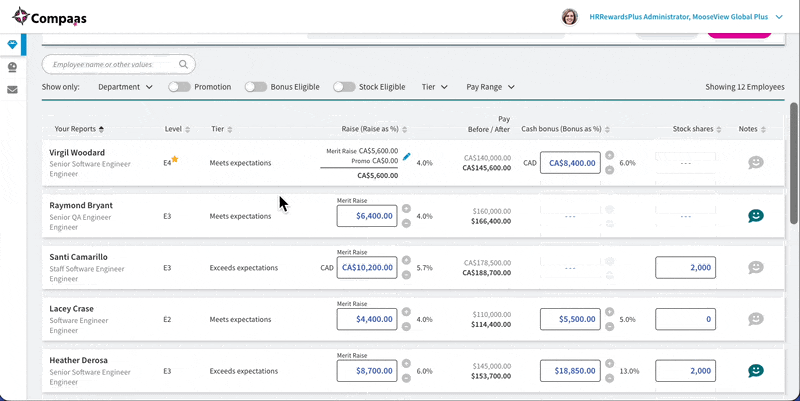Sort by Level column

[x=177, y=129]
